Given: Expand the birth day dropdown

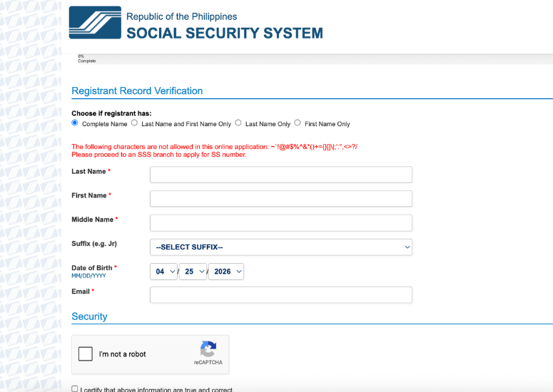Looking at the screenshot, I should click(193, 272).
